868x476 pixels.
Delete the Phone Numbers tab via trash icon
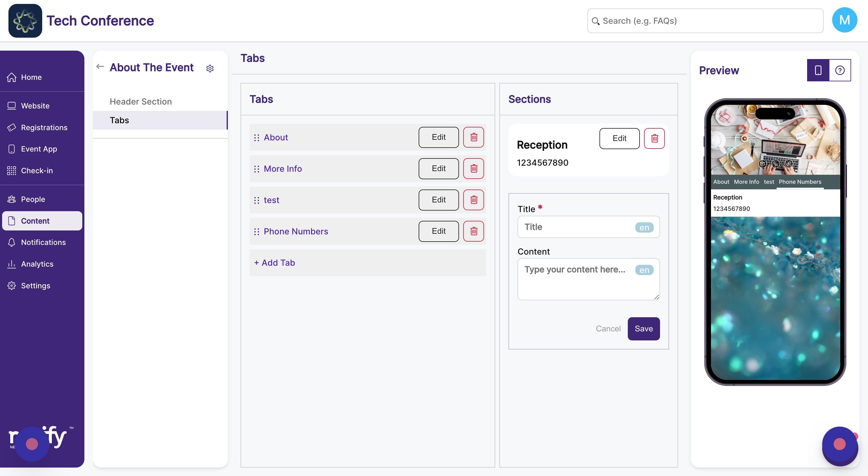pyautogui.click(x=473, y=231)
